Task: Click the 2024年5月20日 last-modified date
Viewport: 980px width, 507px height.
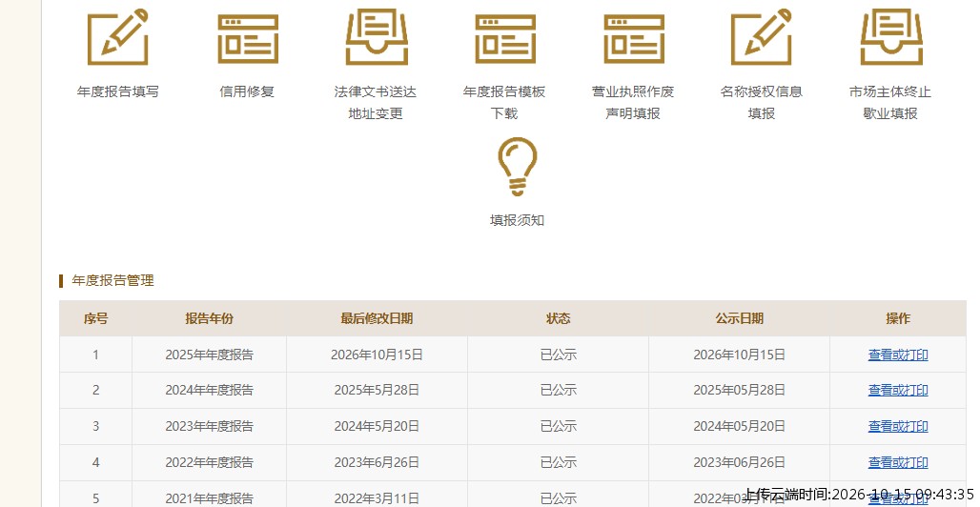Action: click(377, 427)
